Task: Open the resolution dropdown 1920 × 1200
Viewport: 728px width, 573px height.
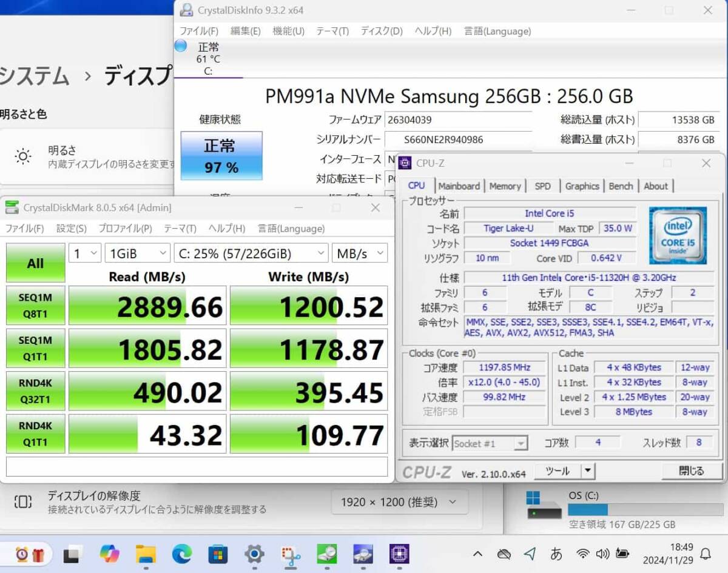Action: 400,502
